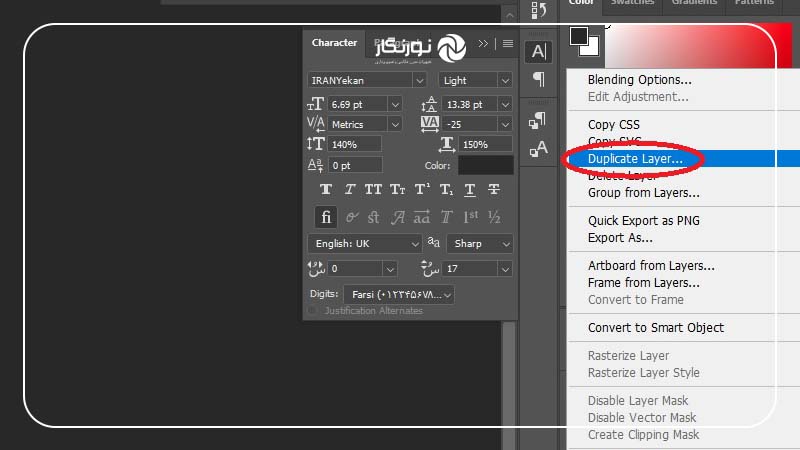Toggle Small Caps text style
The height and width of the screenshot is (450, 800).
pyautogui.click(x=397, y=190)
